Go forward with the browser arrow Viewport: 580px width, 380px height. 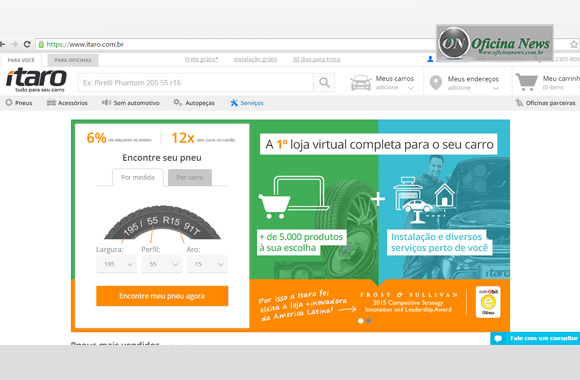click(14, 44)
